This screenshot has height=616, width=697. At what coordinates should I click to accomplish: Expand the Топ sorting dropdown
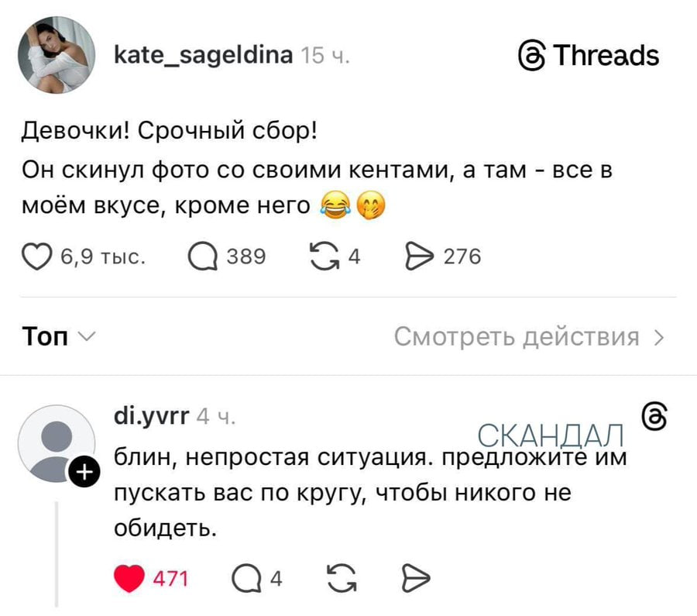point(58,336)
